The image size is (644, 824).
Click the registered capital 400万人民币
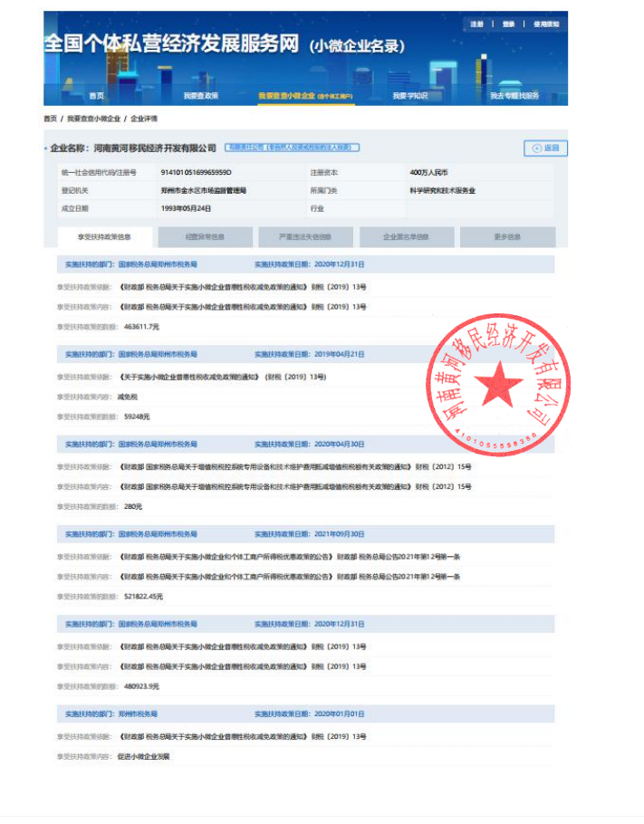click(x=429, y=172)
